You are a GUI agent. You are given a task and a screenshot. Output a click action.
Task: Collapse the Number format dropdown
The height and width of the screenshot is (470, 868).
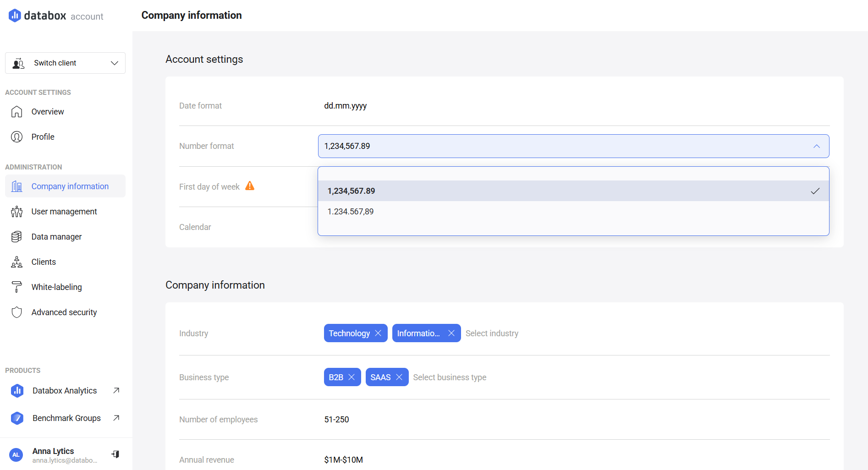573,146
